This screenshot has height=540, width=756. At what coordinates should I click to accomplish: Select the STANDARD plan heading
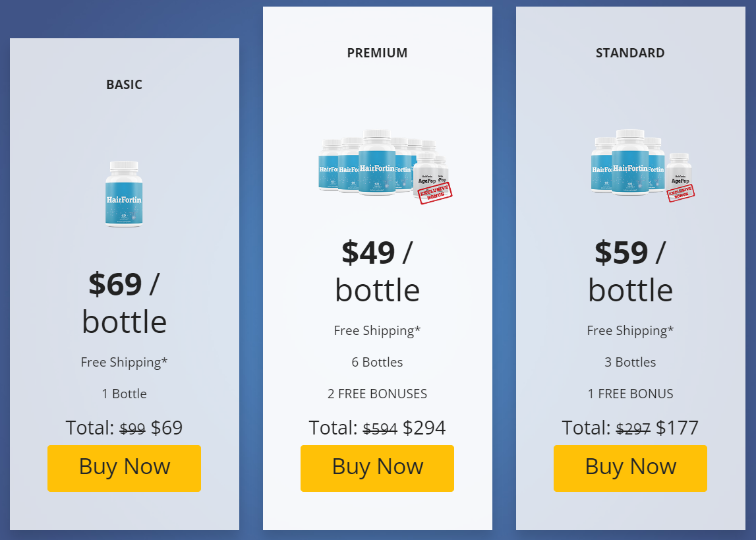pyautogui.click(x=630, y=53)
